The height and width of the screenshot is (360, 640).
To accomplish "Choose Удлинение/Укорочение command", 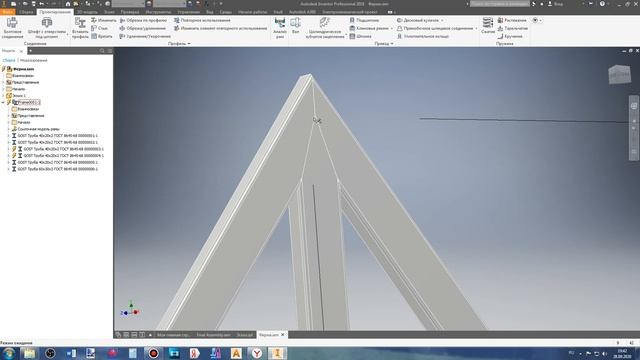I will tap(145, 36).
